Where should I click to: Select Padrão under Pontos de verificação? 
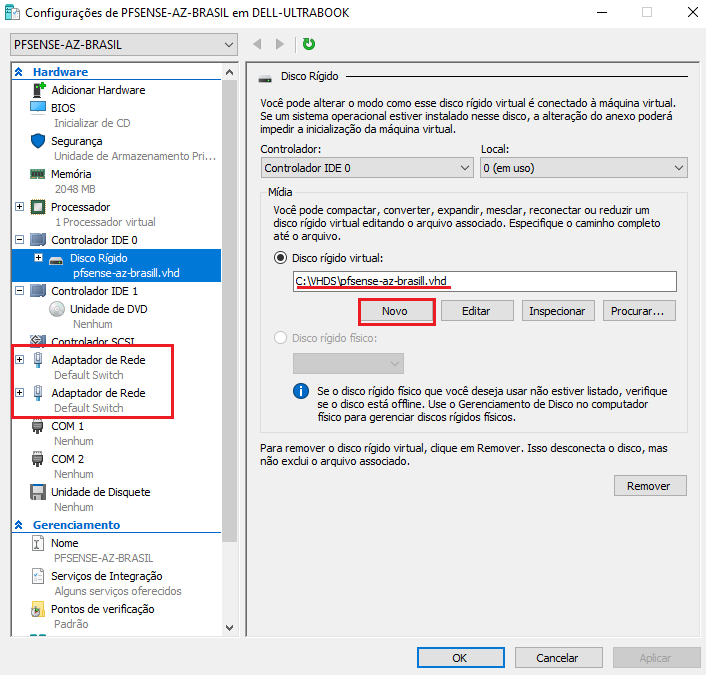pyautogui.click(x=71, y=624)
